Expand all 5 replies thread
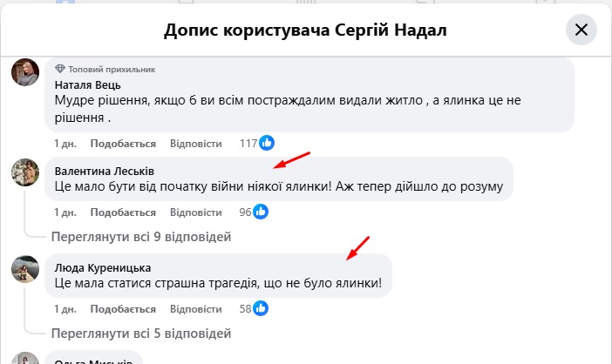This screenshot has height=364, width=612. point(141,332)
